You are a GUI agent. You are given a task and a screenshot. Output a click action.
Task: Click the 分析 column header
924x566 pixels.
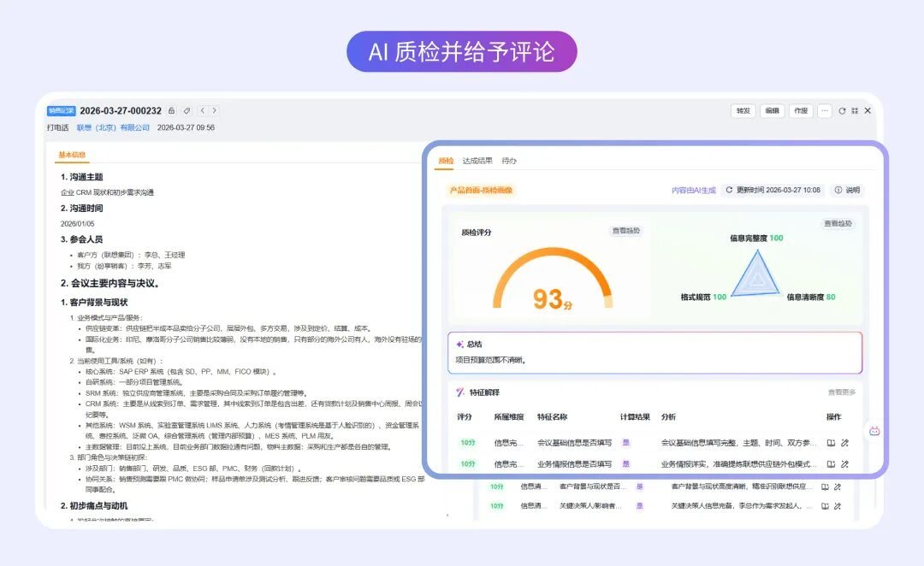(x=668, y=417)
